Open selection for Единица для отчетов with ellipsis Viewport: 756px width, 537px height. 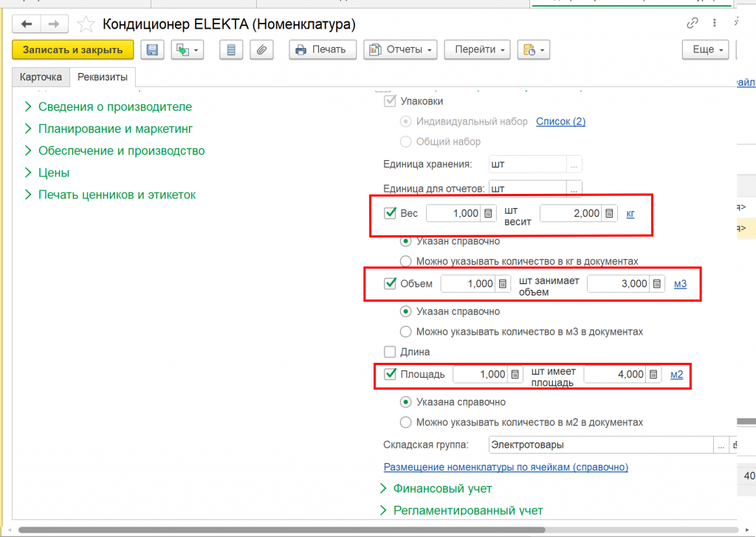pyautogui.click(x=574, y=188)
